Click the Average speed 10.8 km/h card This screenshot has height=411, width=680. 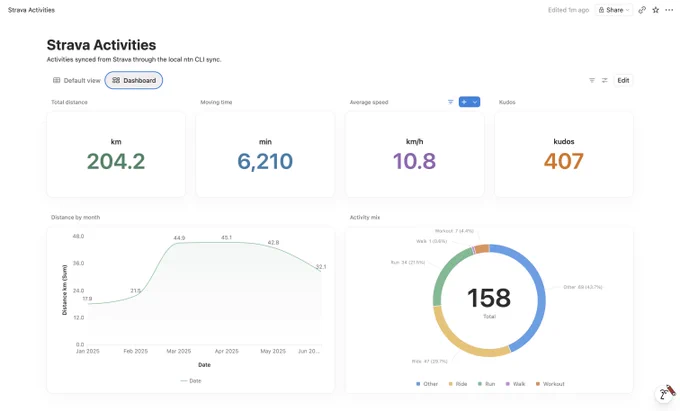point(415,154)
